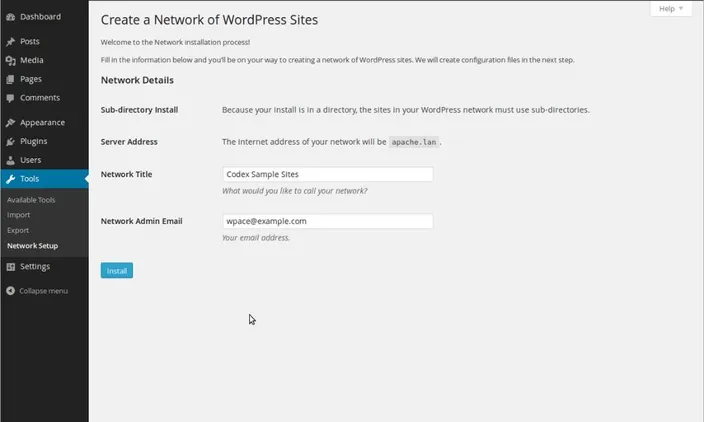
Task: Focus the Network Admin Email field
Action: pos(328,221)
